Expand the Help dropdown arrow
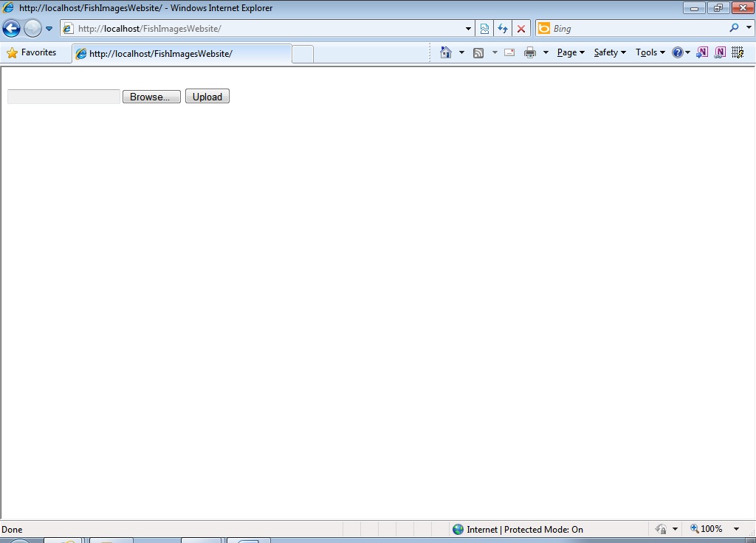Screen dimensions: 756x543 coord(687,52)
